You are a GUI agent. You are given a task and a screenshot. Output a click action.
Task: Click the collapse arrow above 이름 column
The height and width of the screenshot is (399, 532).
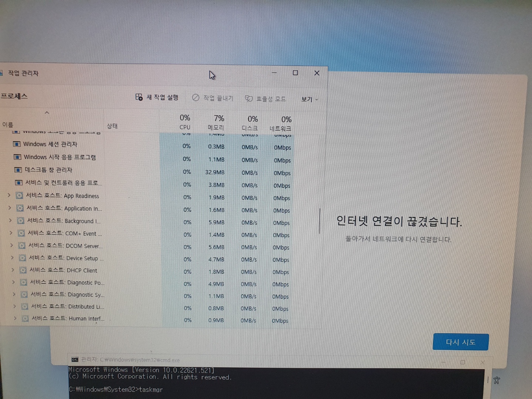[47, 112]
